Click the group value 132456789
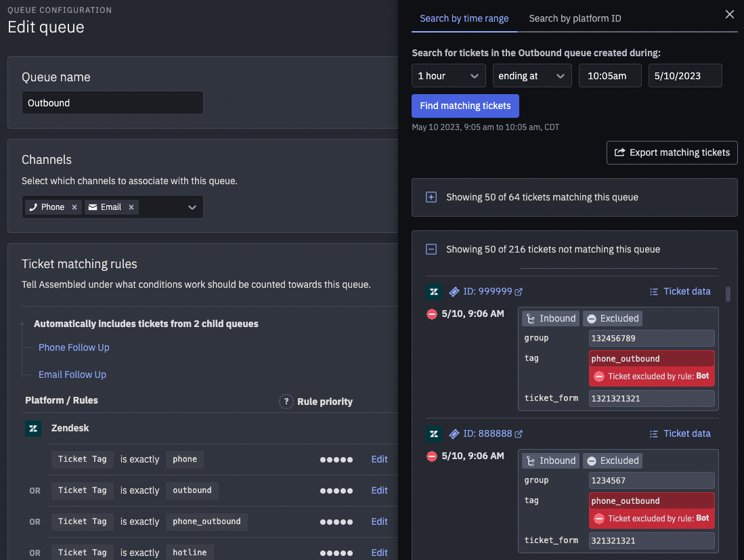 click(651, 339)
